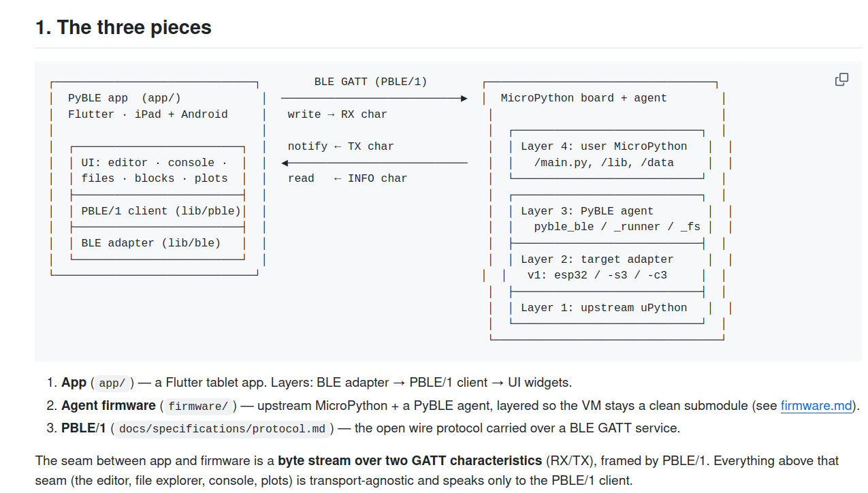Viewport: 868px width, 493px height.
Task: Click the "read ← INFO char" label
Action: pyautogui.click(x=347, y=178)
